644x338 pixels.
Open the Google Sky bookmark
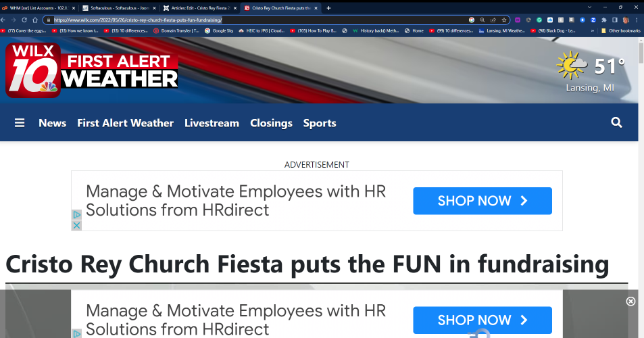pos(220,31)
